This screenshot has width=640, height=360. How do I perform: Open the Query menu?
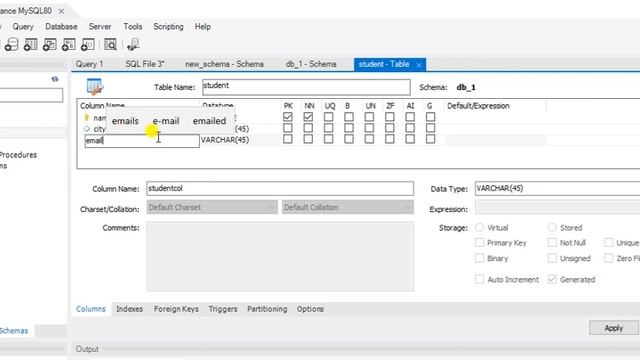(x=23, y=27)
